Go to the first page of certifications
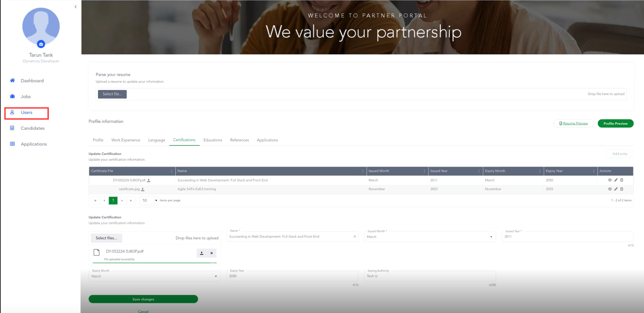Image resolution: width=644 pixels, height=313 pixels. (x=95, y=200)
